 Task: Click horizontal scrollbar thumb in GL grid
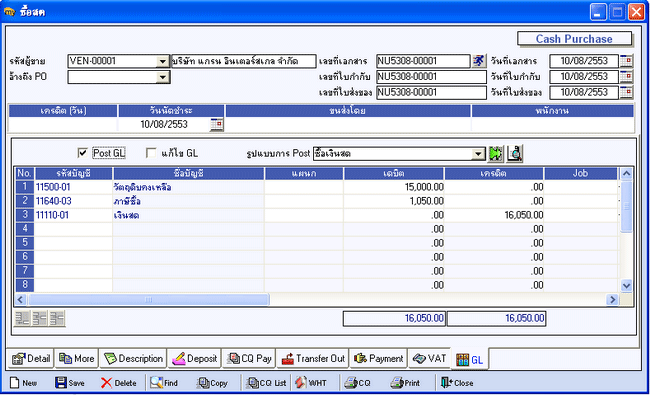coord(148,299)
